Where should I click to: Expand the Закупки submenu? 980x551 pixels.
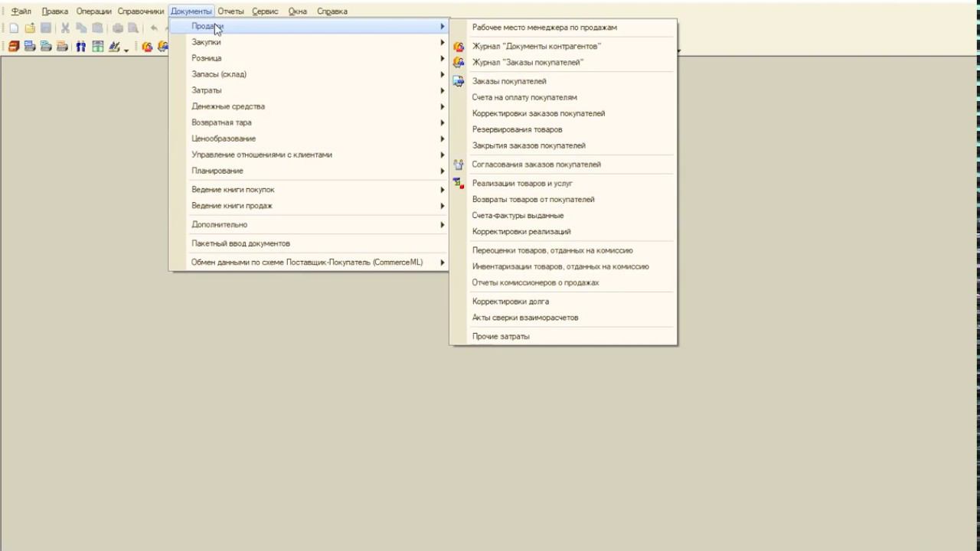pyautogui.click(x=309, y=42)
